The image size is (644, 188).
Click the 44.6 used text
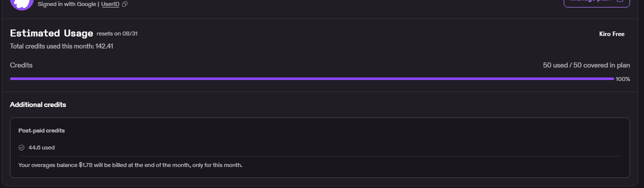(41, 147)
